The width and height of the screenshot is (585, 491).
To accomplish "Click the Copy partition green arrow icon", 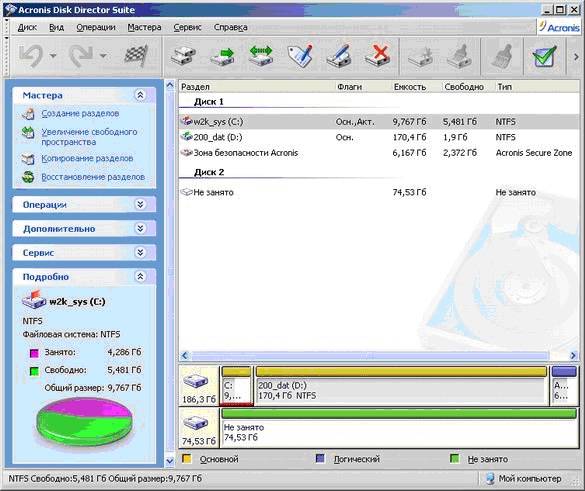I will click(222, 56).
